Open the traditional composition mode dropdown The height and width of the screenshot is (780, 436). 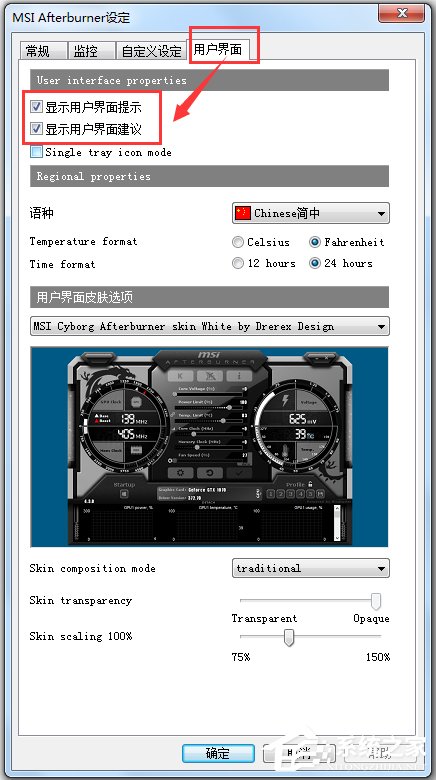pyautogui.click(x=311, y=568)
